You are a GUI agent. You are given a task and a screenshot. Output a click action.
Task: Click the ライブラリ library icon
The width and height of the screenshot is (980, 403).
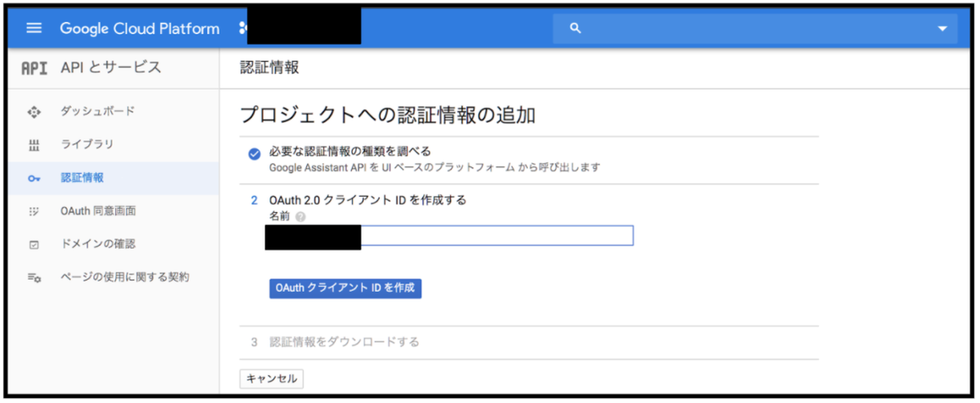point(34,145)
